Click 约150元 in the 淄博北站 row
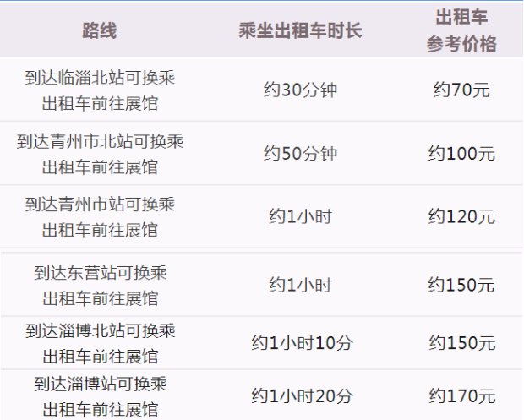This screenshot has height=420, width=524. [x=461, y=342]
